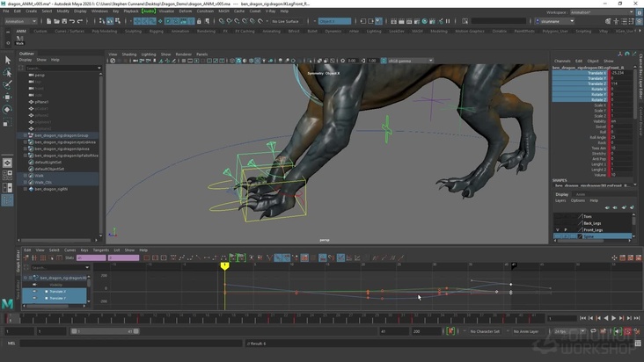Click the play backwards button
644x362 pixels.
[x=606, y=318]
